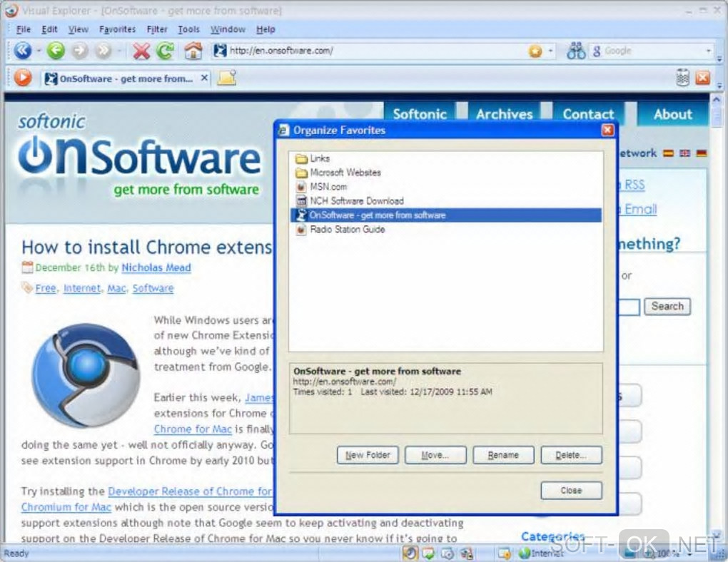Viewport: 728px width, 562px height.
Task: Click the page icon in the address bar
Action: [220, 51]
